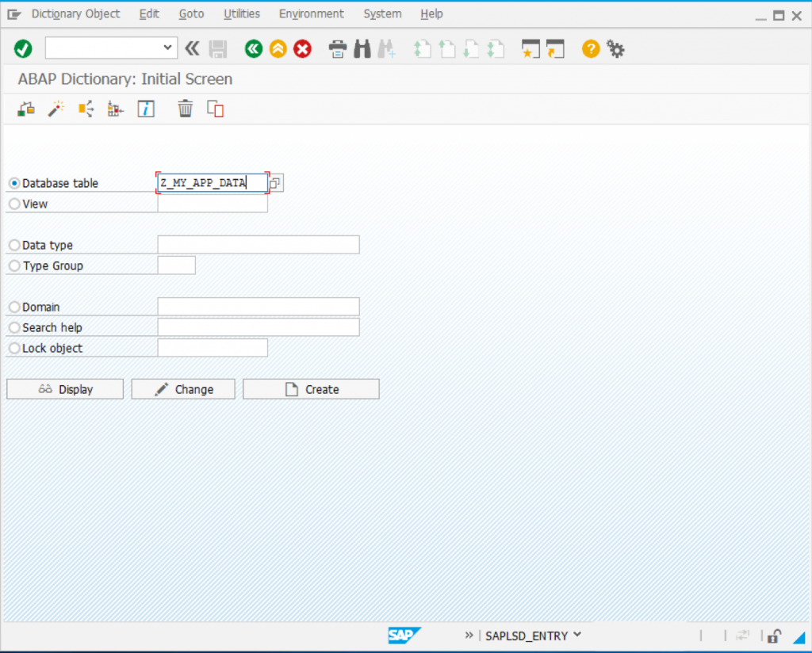Click the Create button

click(311, 389)
